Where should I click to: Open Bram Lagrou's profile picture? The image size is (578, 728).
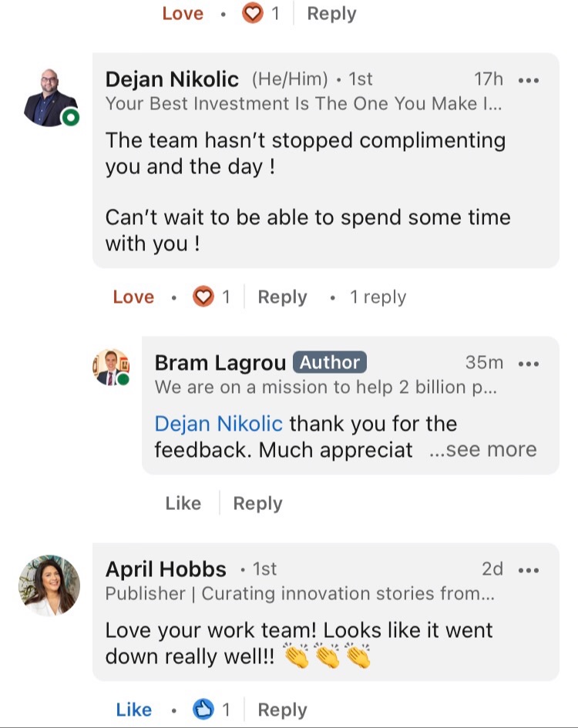click(111, 367)
